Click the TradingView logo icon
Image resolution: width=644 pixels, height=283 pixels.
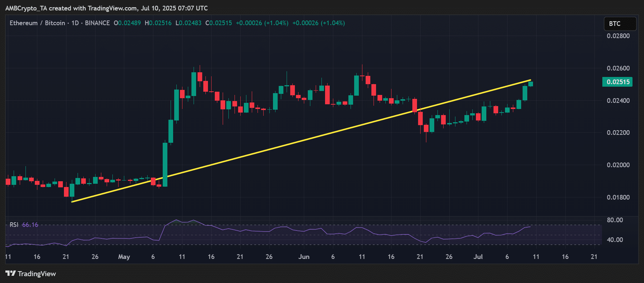(x=10, y=274)
